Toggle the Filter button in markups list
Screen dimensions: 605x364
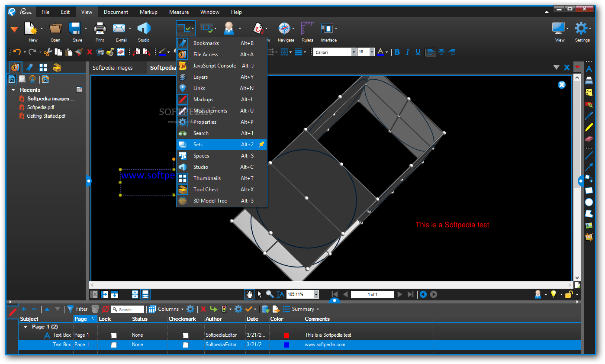pyautogui.click(x=77, y=309)
